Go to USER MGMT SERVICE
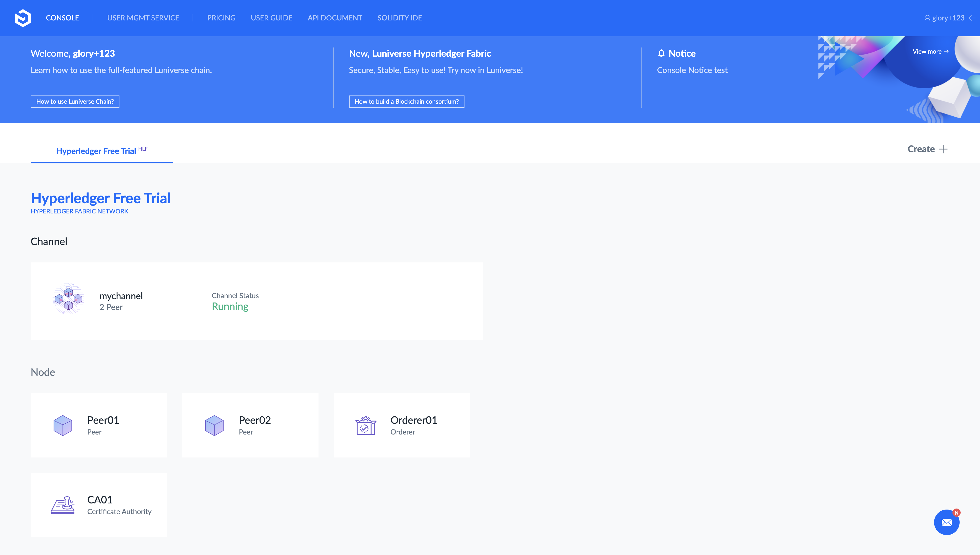Image resolution: width=980 pixels, height=555 pixels. coord(143,18)
